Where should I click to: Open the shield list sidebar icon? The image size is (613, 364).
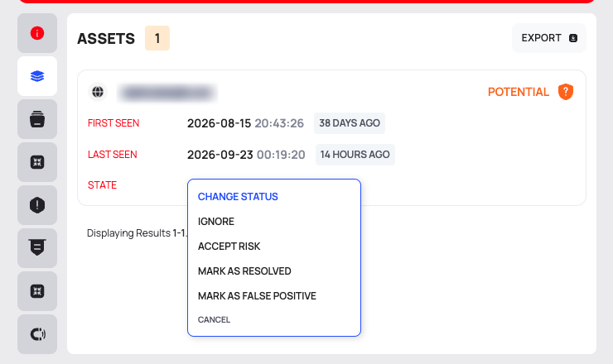(x=37, y=248)
